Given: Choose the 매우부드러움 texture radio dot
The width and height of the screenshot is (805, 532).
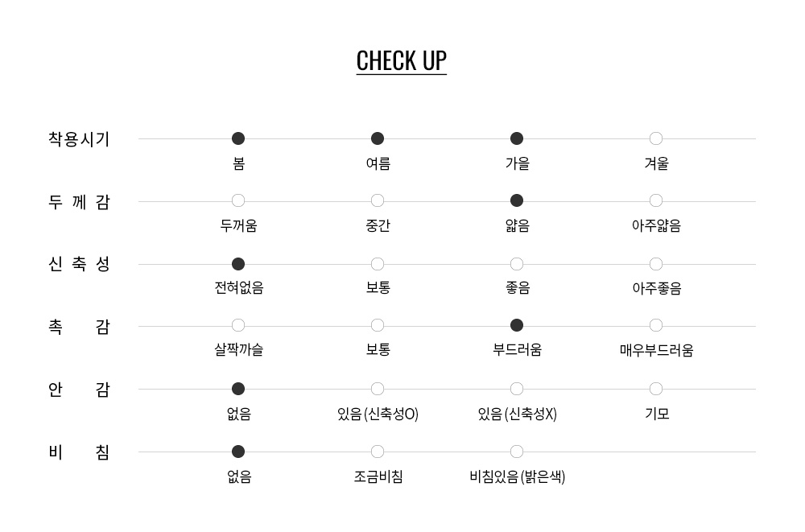Looking at the screenshot, I should click(656, 325).
